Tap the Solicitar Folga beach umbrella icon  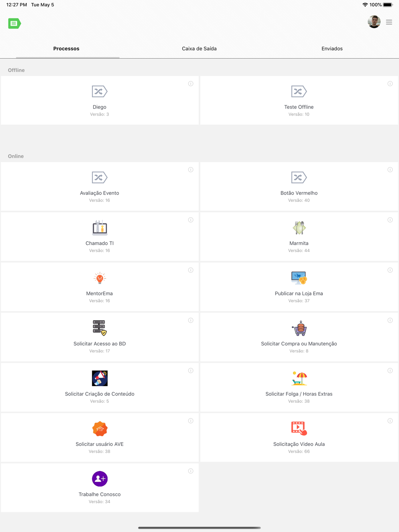coord(299,378)
